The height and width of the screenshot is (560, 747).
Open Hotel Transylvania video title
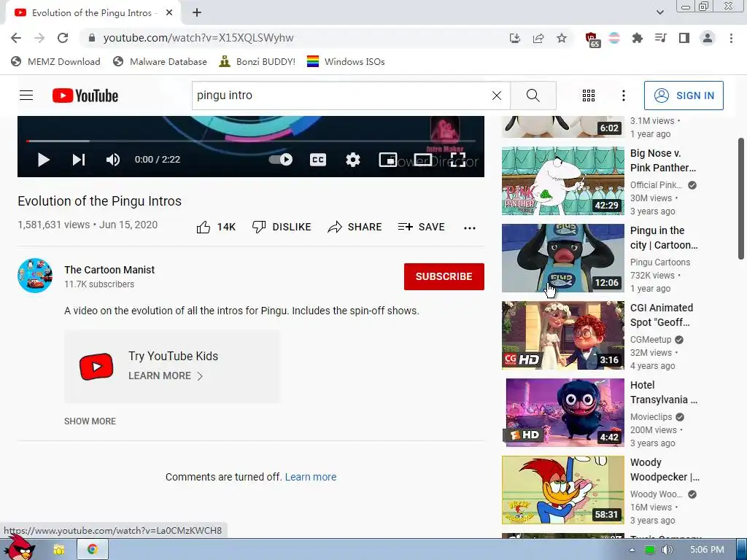664,392
